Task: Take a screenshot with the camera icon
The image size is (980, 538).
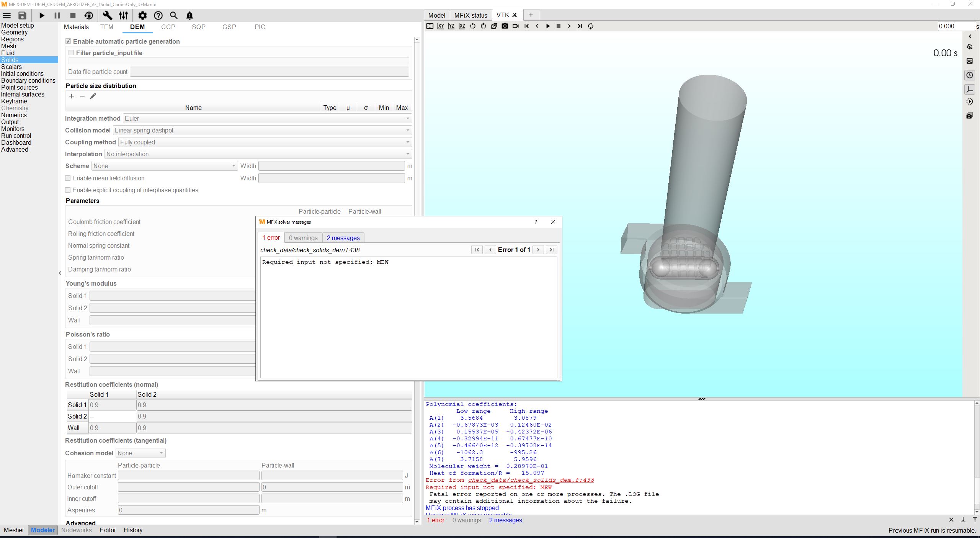Action: point(505,26)
